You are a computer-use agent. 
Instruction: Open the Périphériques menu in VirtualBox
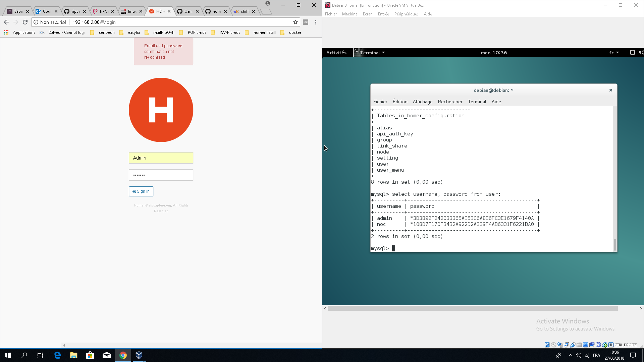coord(407,14)
